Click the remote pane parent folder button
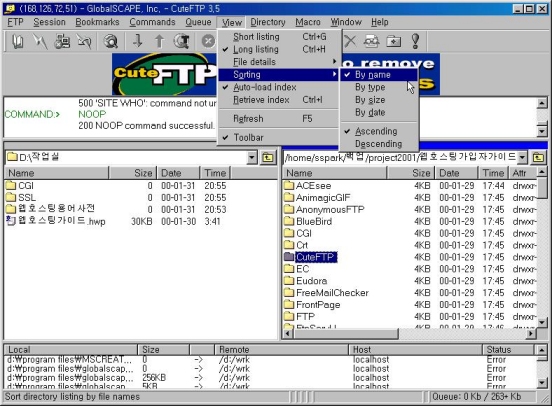The height and width of the screenshot is (406, 552). pos(538,157)
